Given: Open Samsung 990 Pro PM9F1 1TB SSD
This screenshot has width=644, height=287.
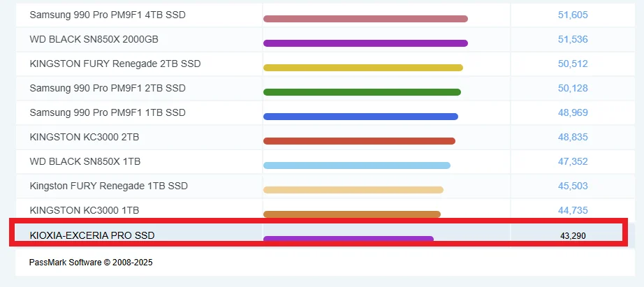Looking at the screenshot, I should click(x=108, y=112).
